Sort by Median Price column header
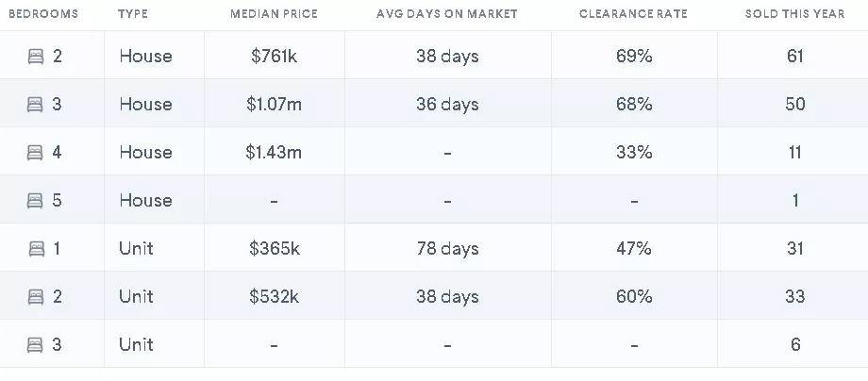Image resolution: width=868 pixels, height=381 pixels. [x=274, y=15]
